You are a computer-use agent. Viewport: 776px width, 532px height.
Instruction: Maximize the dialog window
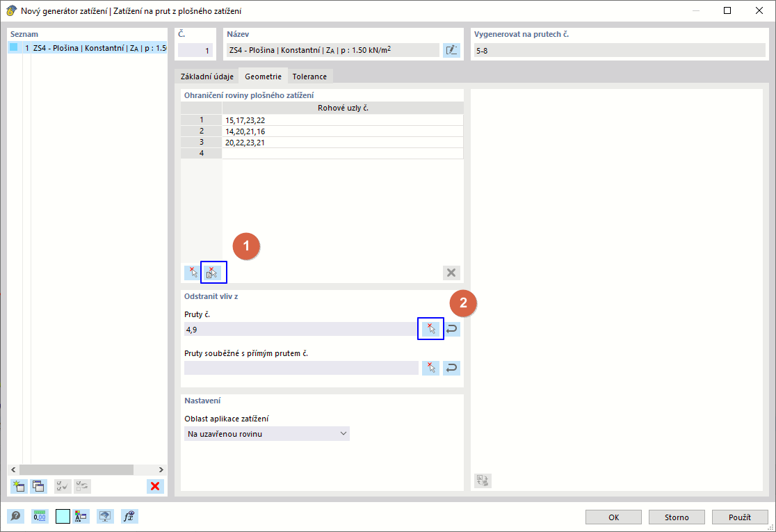pos(727,10)
